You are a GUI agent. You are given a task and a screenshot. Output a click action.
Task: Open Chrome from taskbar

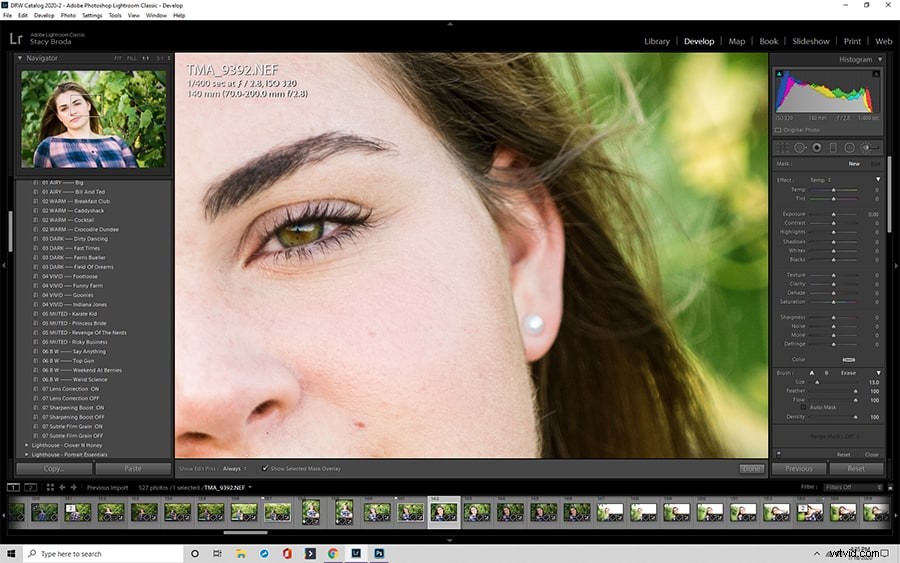[333, 554]
